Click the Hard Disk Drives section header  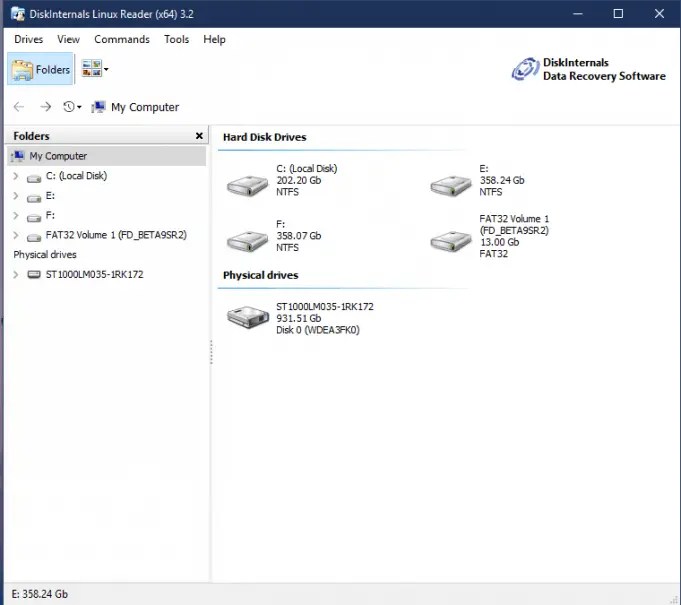[264, 137]
